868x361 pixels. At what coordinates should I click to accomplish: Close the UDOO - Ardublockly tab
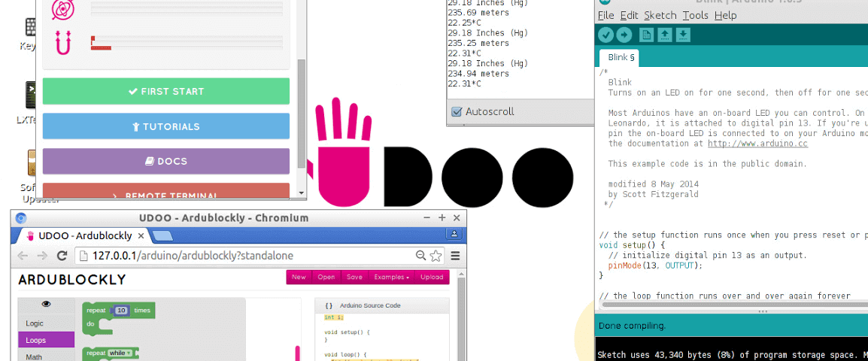tap(141, 236)
